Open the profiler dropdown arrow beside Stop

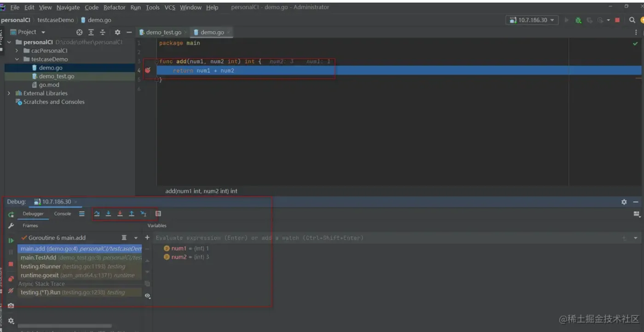pos(608,20)
